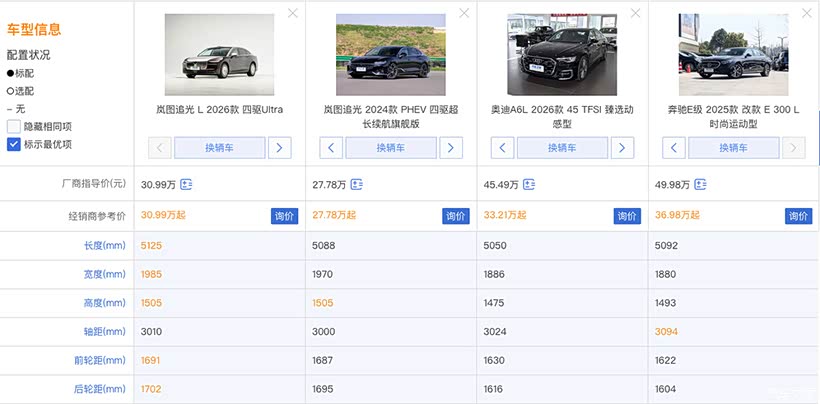Open price details icon beside 27.78万
The image size is (820, 404).
357,185
